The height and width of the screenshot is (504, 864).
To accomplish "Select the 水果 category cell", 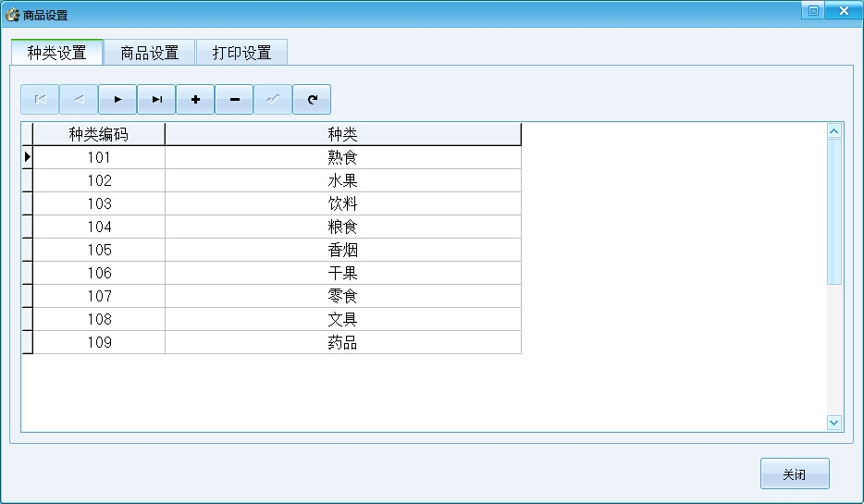I will pos(343,180).
